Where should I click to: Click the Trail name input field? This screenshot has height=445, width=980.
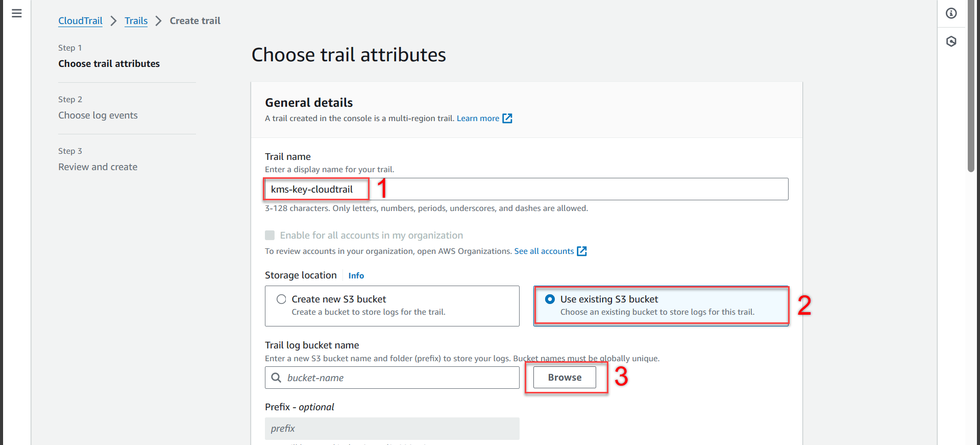coord(526,189)
